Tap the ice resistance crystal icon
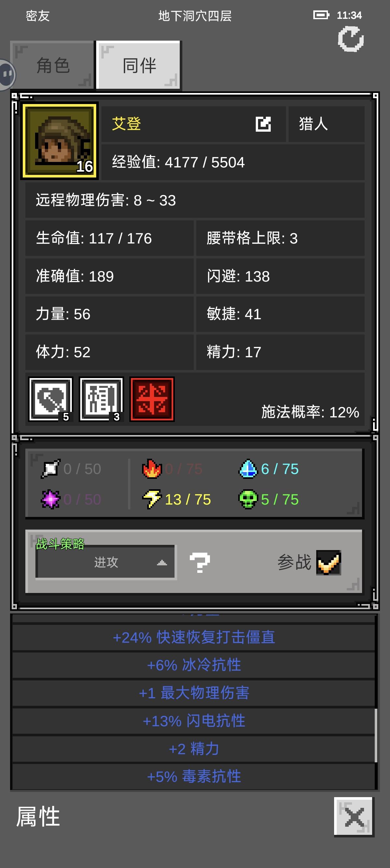The height and width of the screenshot is (868, 390). click(248, 469)
